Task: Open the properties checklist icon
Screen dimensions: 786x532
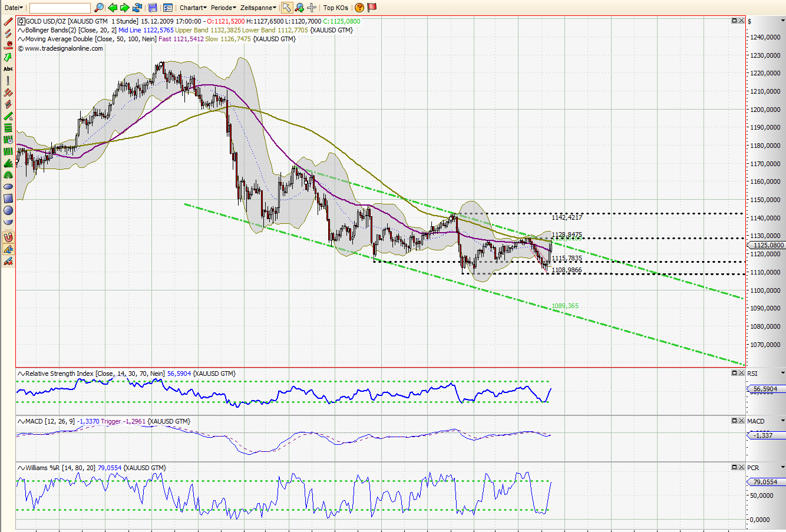Action: pos(168,8)
